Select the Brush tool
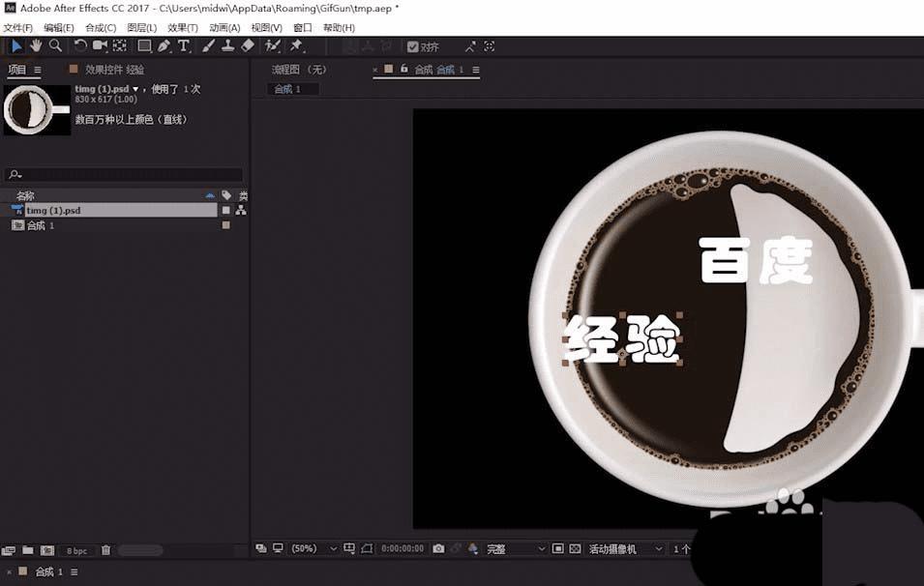 click(208, 46)
